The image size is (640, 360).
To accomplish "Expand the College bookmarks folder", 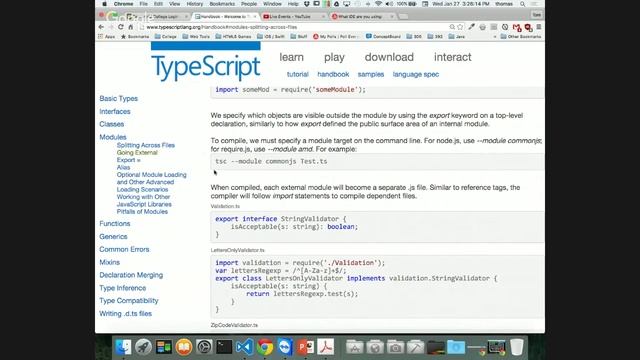I will (x=166, y=36).
